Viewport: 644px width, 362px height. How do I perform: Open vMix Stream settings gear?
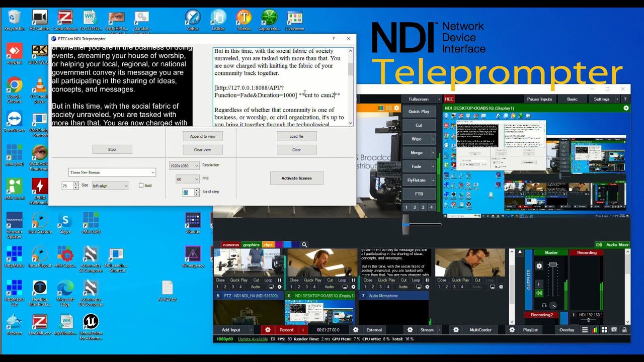coord(410,330)
